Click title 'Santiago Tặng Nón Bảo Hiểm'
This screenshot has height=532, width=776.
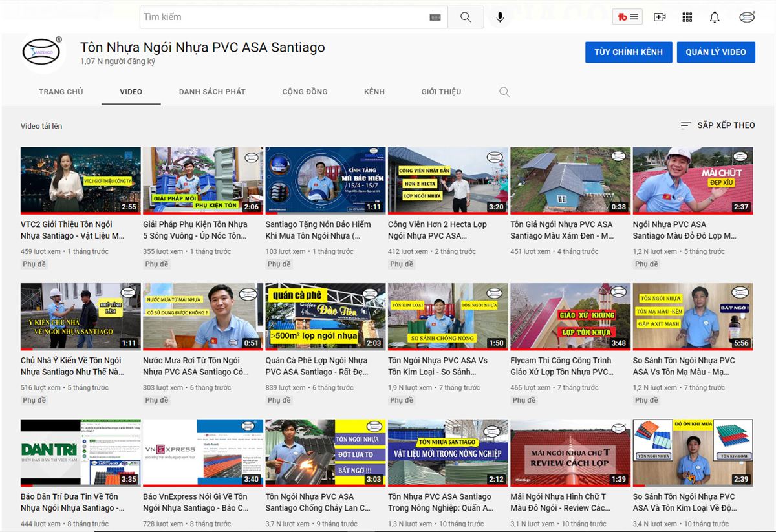(x=318, y=230)
